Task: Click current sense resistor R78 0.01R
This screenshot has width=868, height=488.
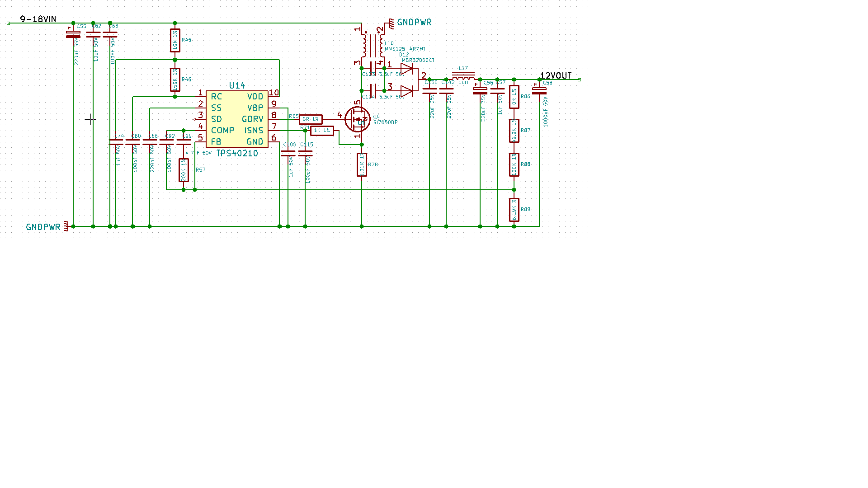Action: (x=362, y=164)
